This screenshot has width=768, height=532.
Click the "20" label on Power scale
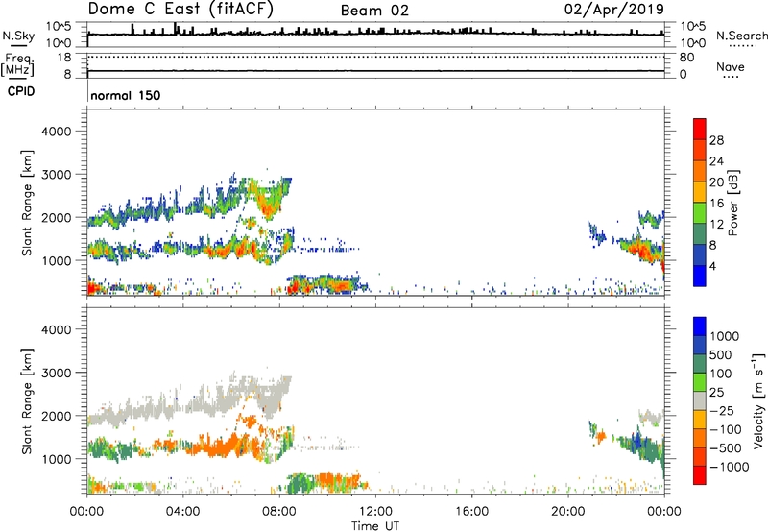pos(716,182)
